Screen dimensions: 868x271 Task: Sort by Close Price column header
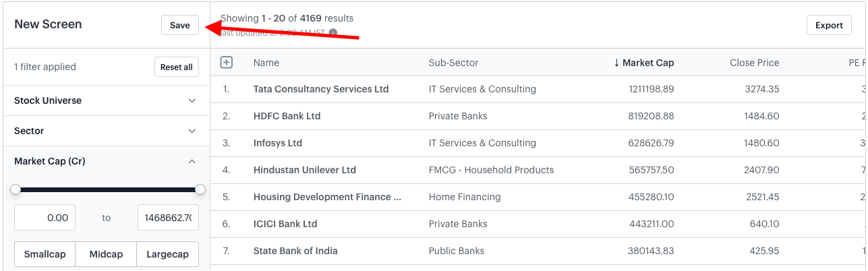click(x=754, y=63)
